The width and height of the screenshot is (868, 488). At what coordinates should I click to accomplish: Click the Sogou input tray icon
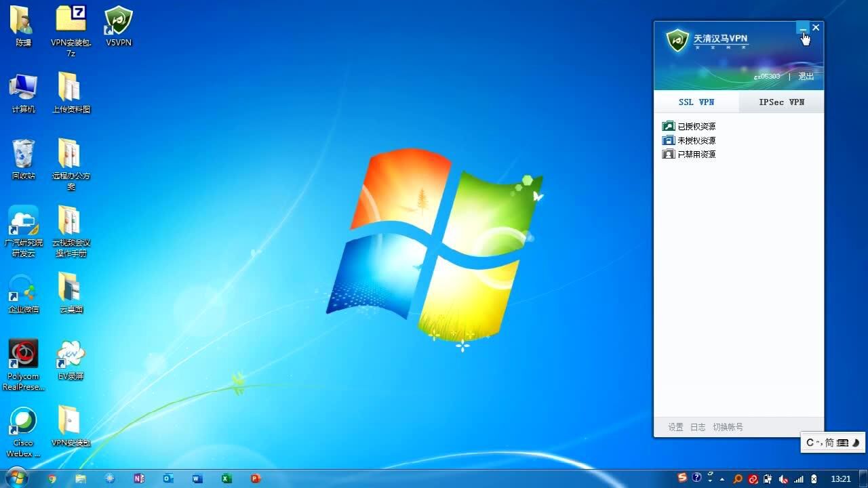(682, 478)
